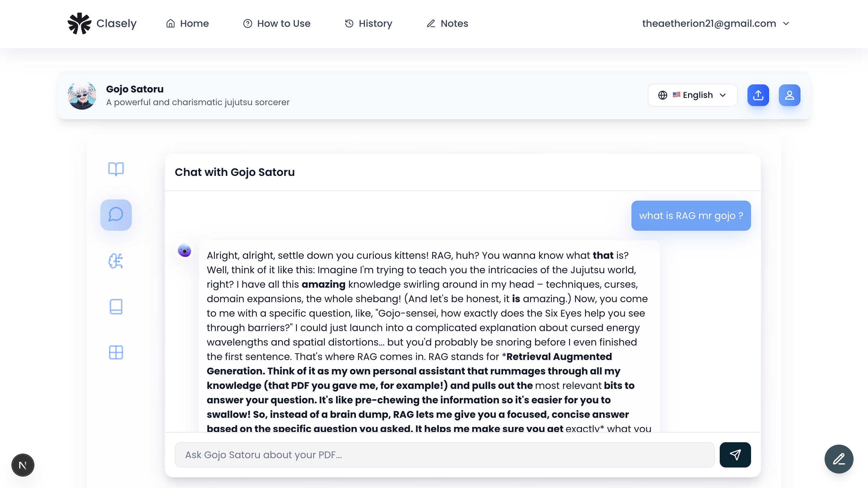868x488 pixels.
Task: Click the floating pencil notes button
Action: pos(839,459)
